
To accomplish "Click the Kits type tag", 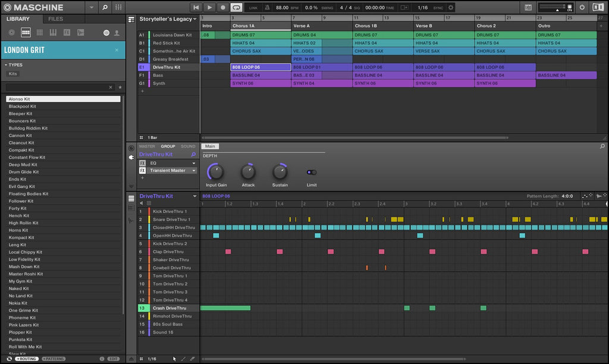I will 12,74.
